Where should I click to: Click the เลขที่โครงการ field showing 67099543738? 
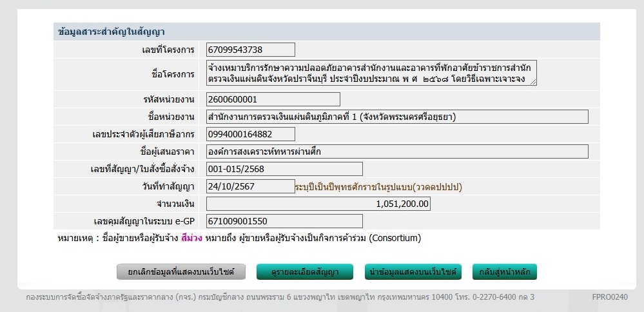(250, 50)
